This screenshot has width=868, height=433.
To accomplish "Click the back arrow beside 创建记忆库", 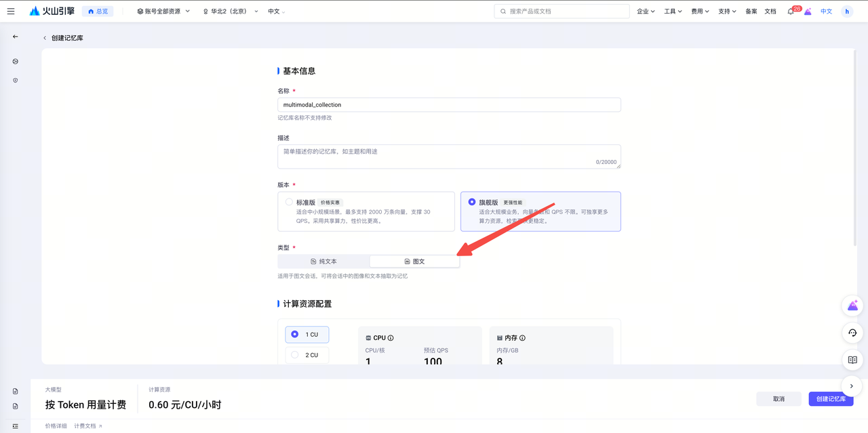I will [45, 38].
